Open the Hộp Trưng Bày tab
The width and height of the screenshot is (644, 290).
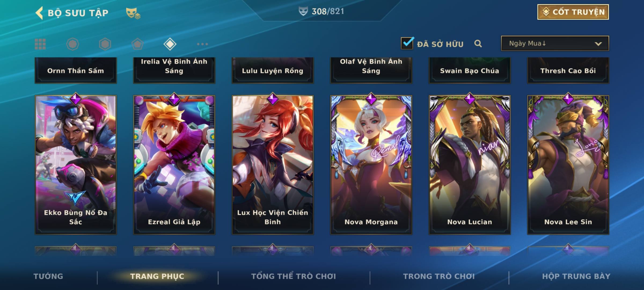pos(576,276)
